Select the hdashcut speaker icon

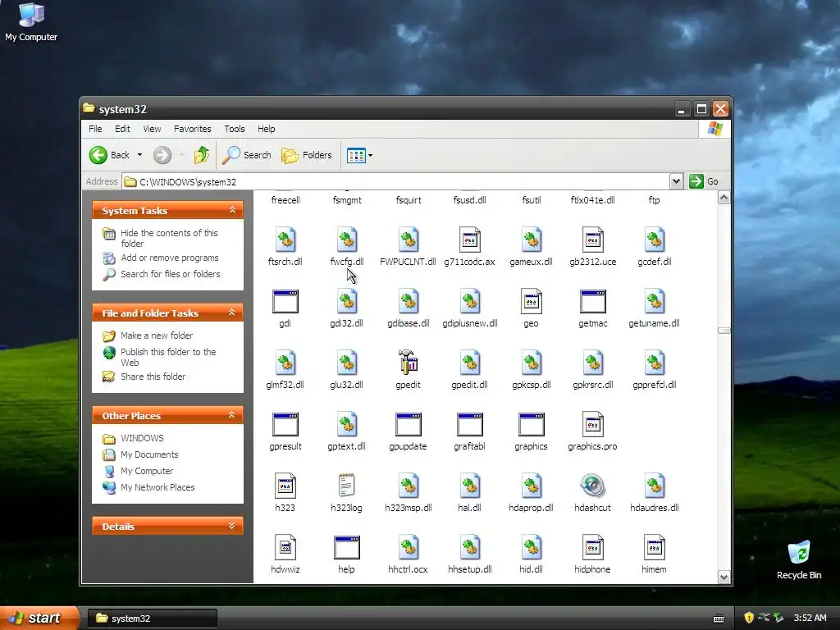pyautogui.click(x=592, y=486)
